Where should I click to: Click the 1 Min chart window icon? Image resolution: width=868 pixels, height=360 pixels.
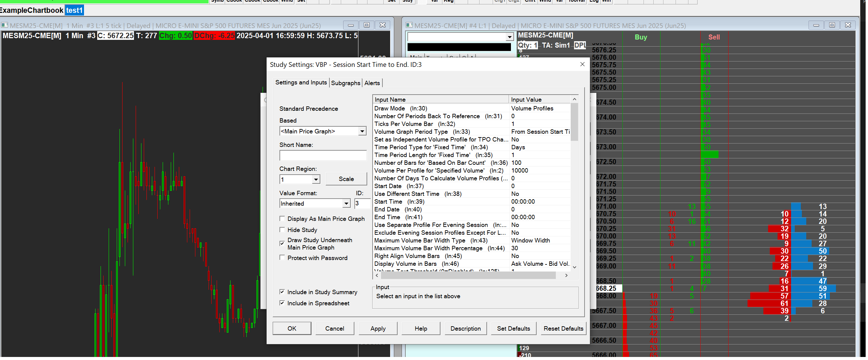coord(5,25)
